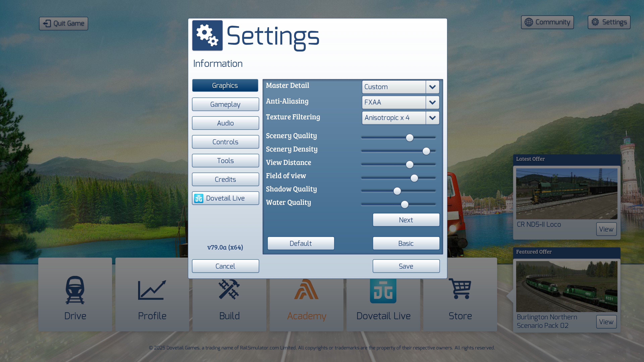Open the CR ND5-II Loco thumbnail image
Screen dimensions: 644x362
tap(567, 194)
